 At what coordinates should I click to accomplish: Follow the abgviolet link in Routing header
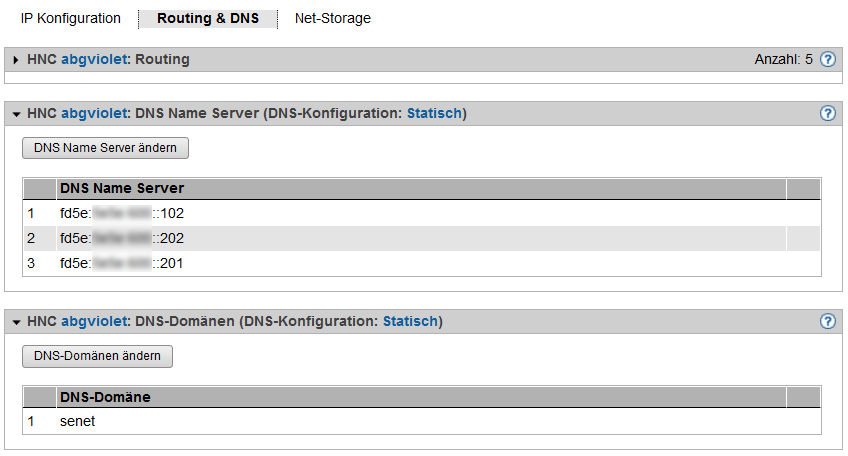coord(95,60)
